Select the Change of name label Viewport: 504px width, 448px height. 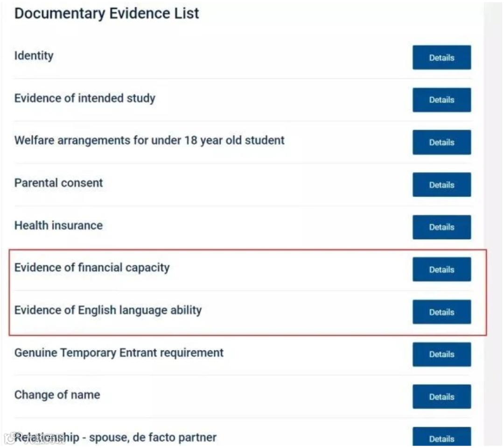57,395
